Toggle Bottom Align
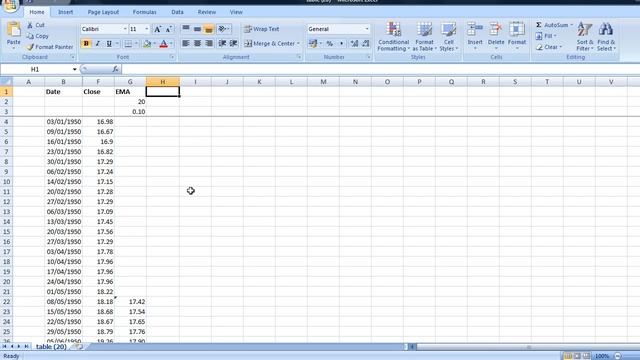640x360 pixels. point(209,29)
